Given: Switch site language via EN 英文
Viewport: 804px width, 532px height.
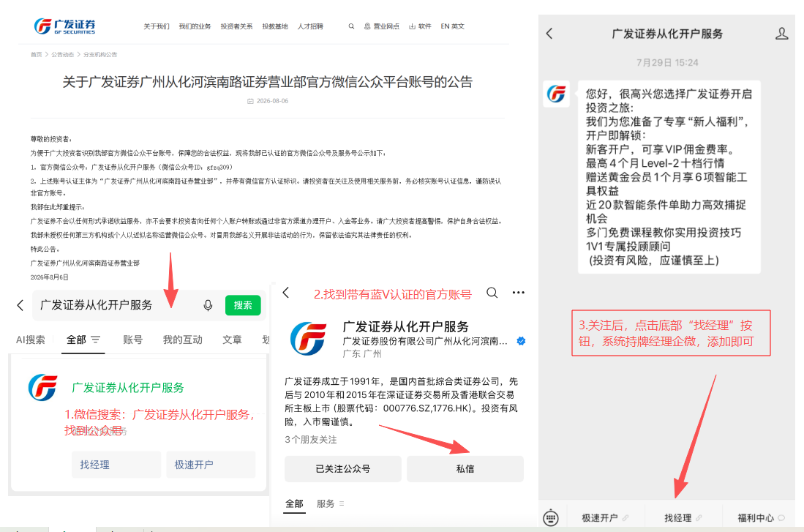Looking at the screenshot, I should (x=452, y=26).
